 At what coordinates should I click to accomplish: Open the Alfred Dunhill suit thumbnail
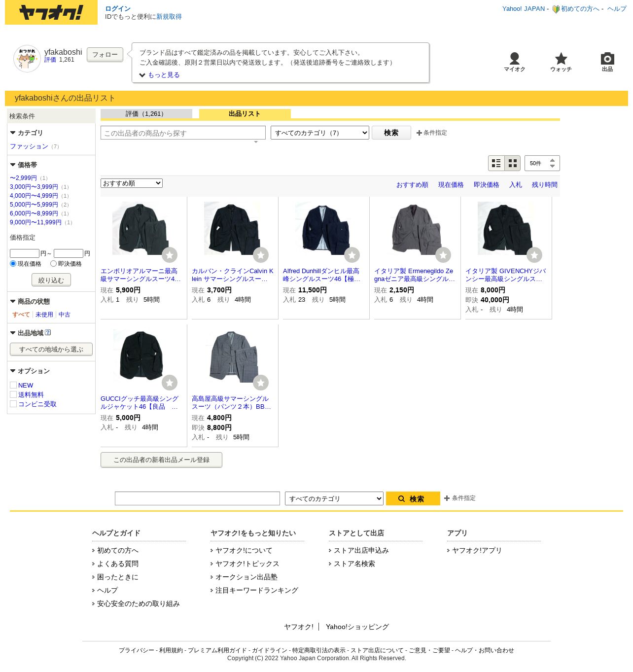(x=322, y=228)
